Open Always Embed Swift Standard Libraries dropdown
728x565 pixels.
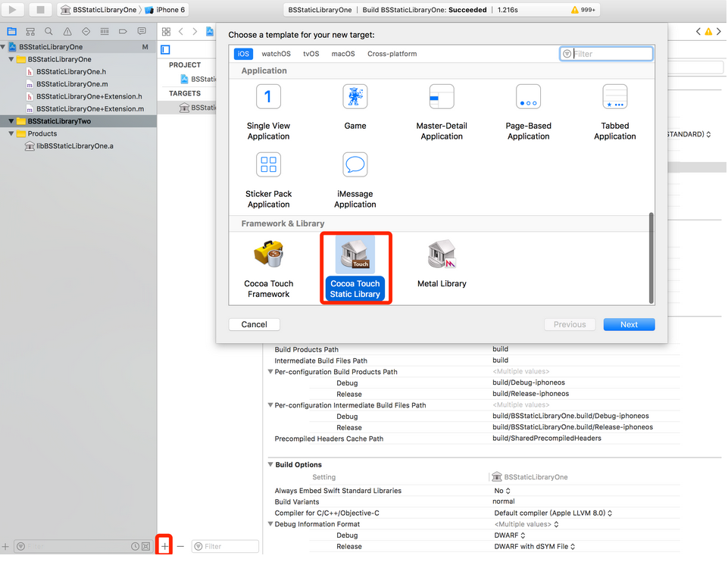(502, 491)
